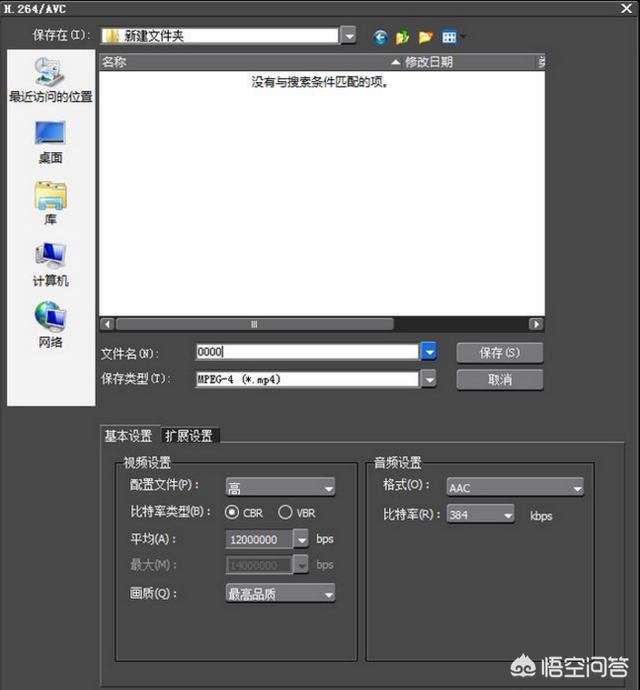Select 计算机 in the places sidebar

pos(50,264)
